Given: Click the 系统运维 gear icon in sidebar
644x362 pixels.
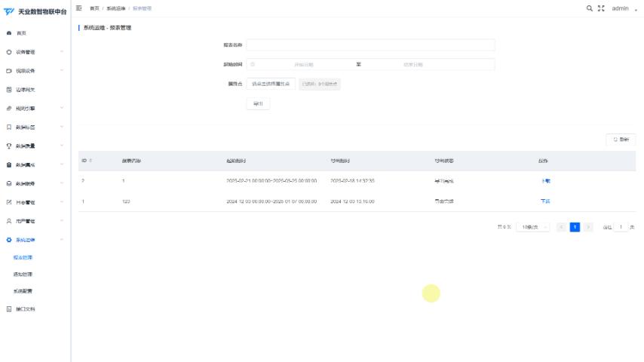Looking at the screenshot, I should click(9, 240).
